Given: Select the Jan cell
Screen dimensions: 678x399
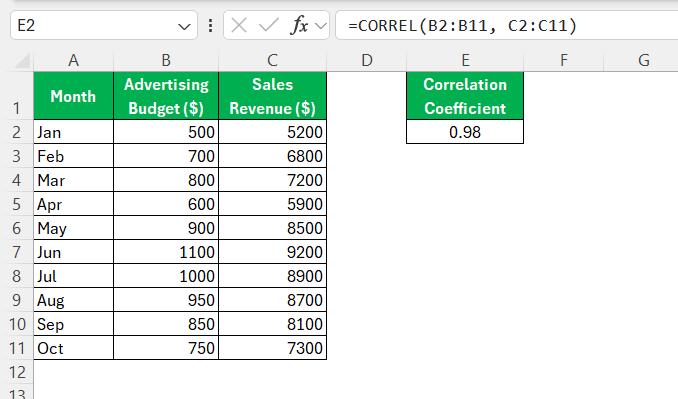Looking at the screenshot, I should (x=74, y=132).
